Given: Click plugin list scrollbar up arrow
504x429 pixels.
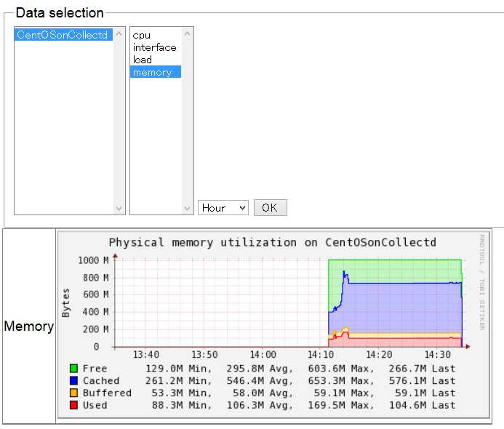Looking at the screenshot, I should (x=188, y=33).
